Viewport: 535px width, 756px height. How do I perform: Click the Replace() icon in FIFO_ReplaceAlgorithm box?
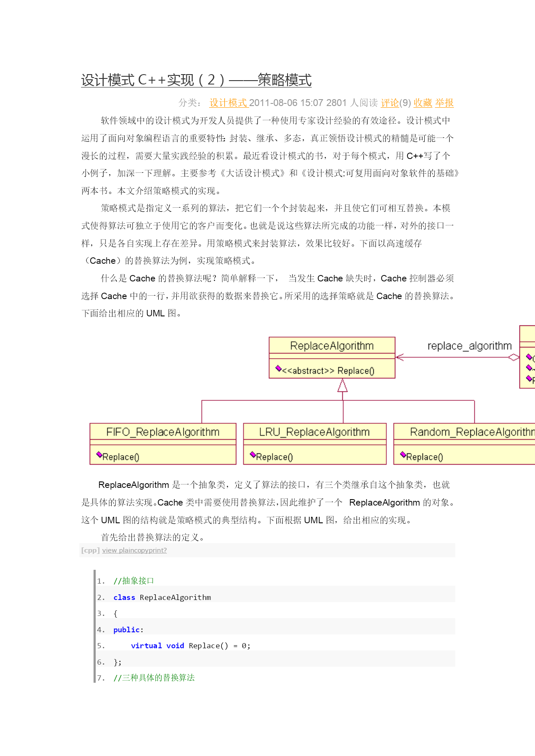(x=100, y=455)
